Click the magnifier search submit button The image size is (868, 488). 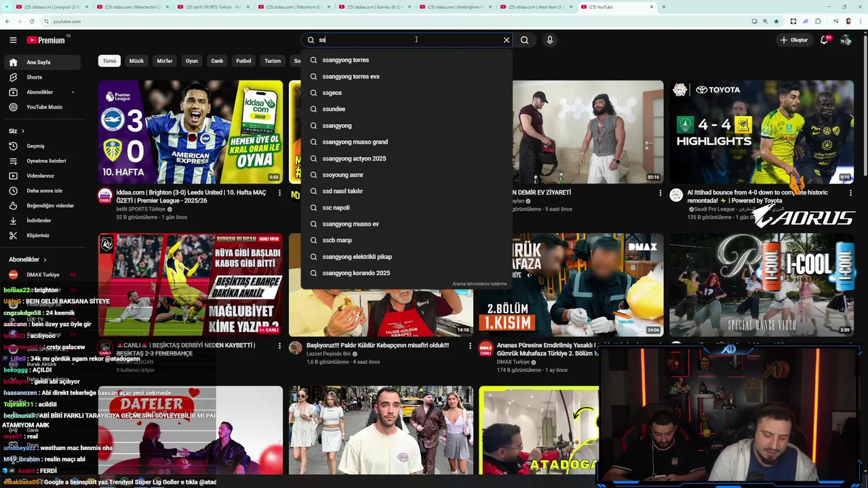coord(525,40)
